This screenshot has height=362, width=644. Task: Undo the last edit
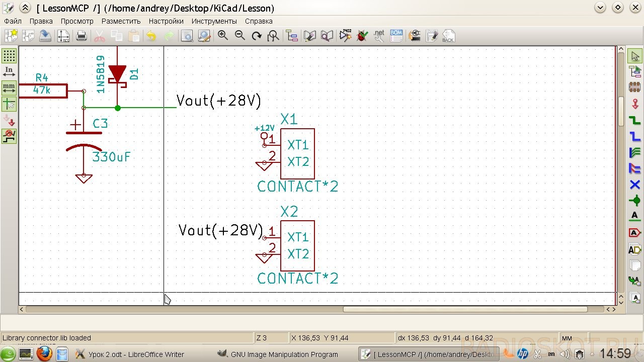(151, 36)
